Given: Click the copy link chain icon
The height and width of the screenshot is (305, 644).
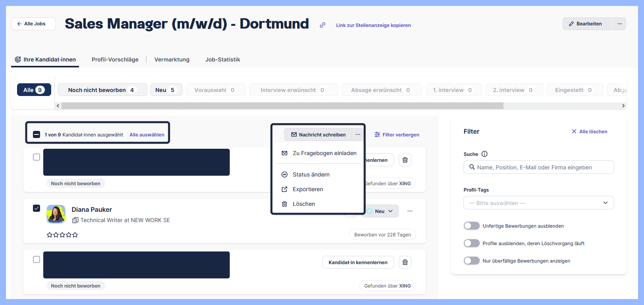Looking at the screenshot, I should pos(323,25).
